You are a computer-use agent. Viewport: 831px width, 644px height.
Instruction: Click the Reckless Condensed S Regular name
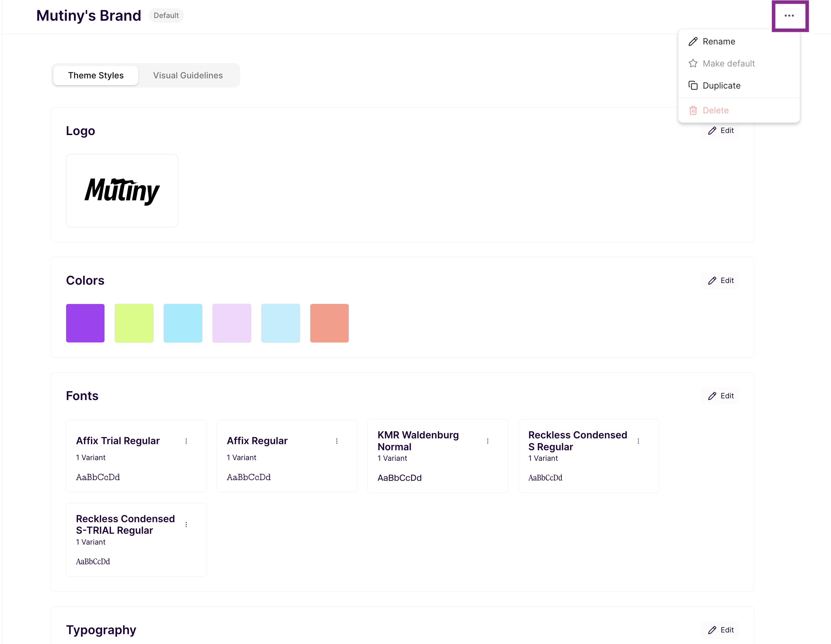578,441
